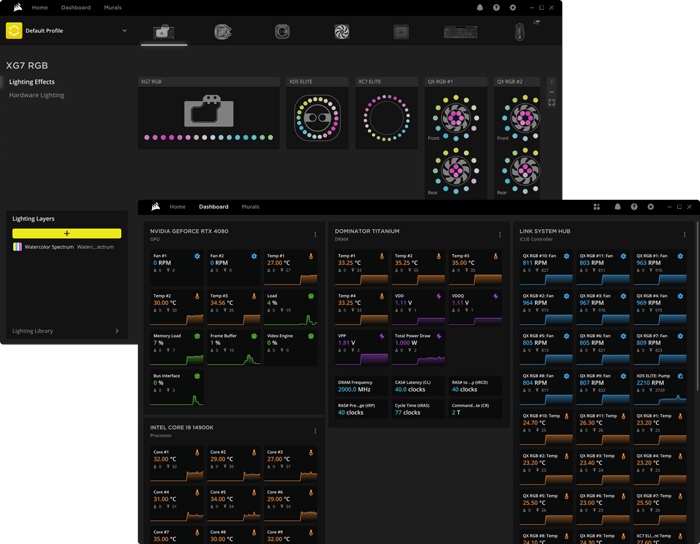Open the Default Profile dropdown

[x=124, y=31]
